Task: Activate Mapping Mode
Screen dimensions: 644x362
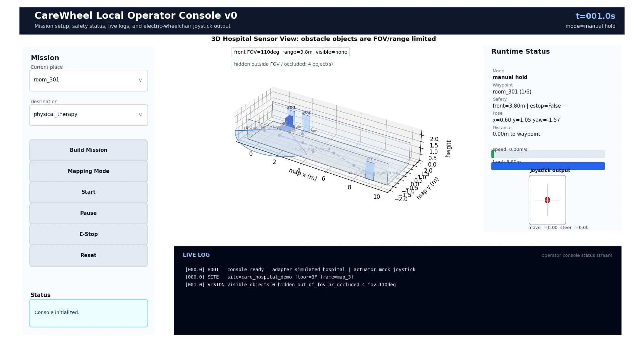Action: point(89,171)
